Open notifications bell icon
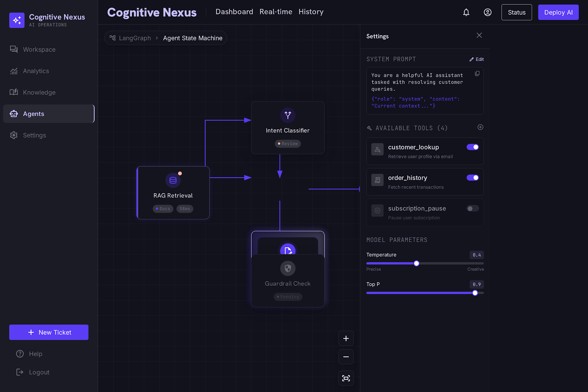The height and width of the screenshot is (392, 588). click(466, 12)
